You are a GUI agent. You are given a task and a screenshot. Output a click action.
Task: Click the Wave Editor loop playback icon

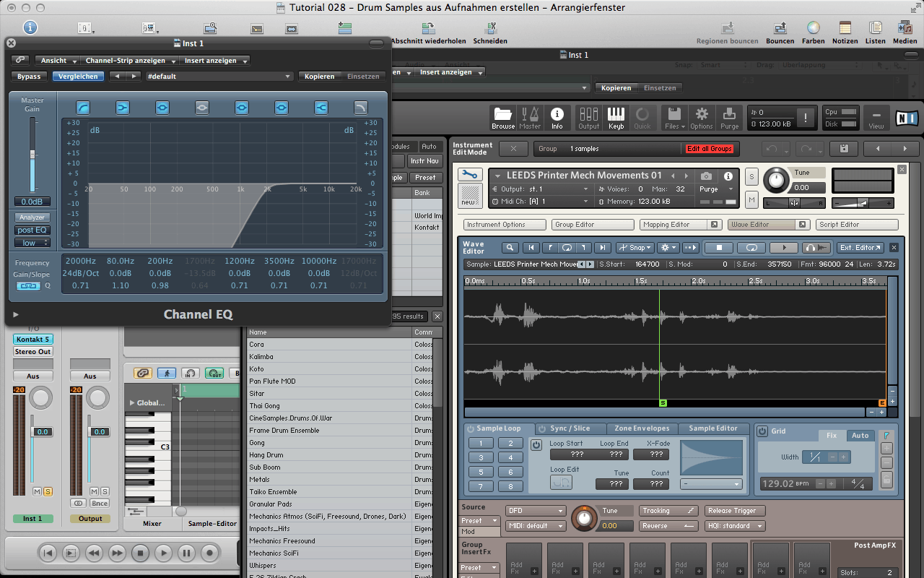(x=751, y=248)
